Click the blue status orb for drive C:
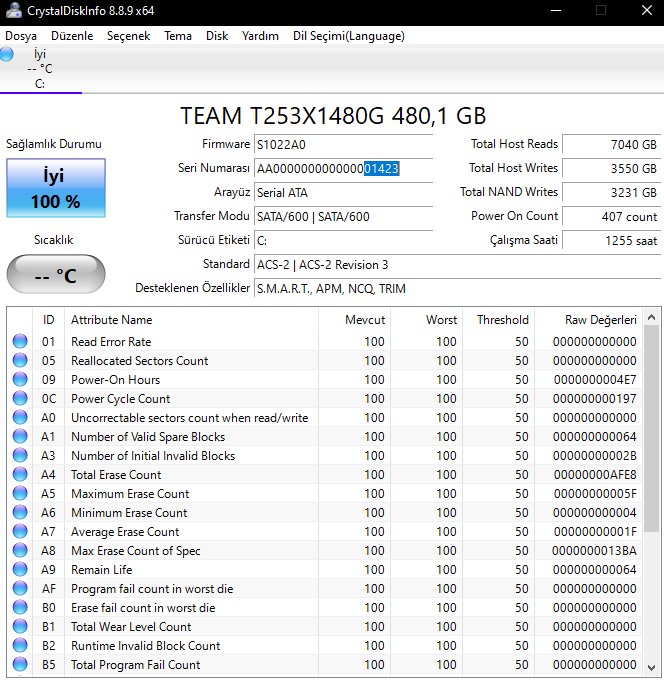664x682 pixels. pos(8,54)
